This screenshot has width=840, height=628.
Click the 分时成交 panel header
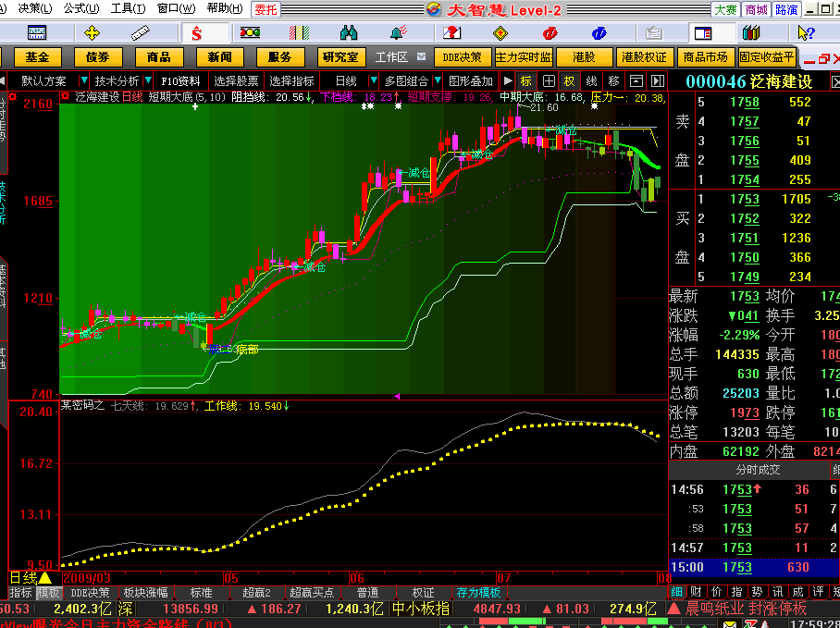coord(758,470)
